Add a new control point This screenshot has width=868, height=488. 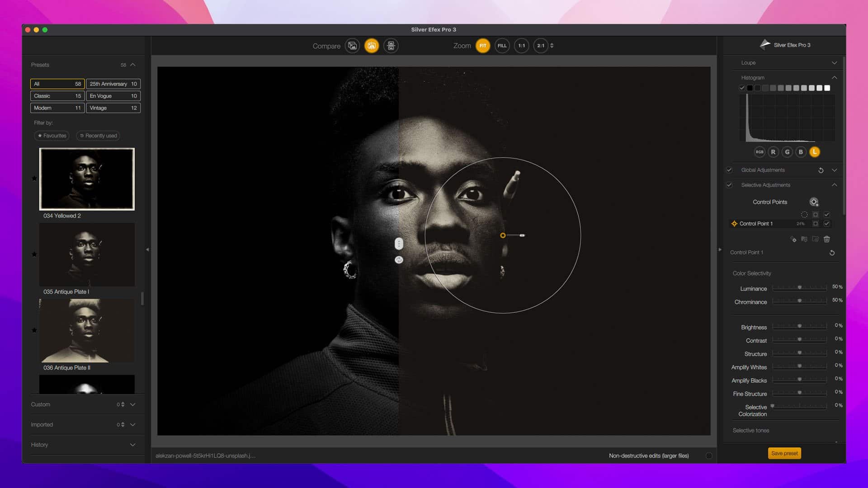[x=813, y=202]
